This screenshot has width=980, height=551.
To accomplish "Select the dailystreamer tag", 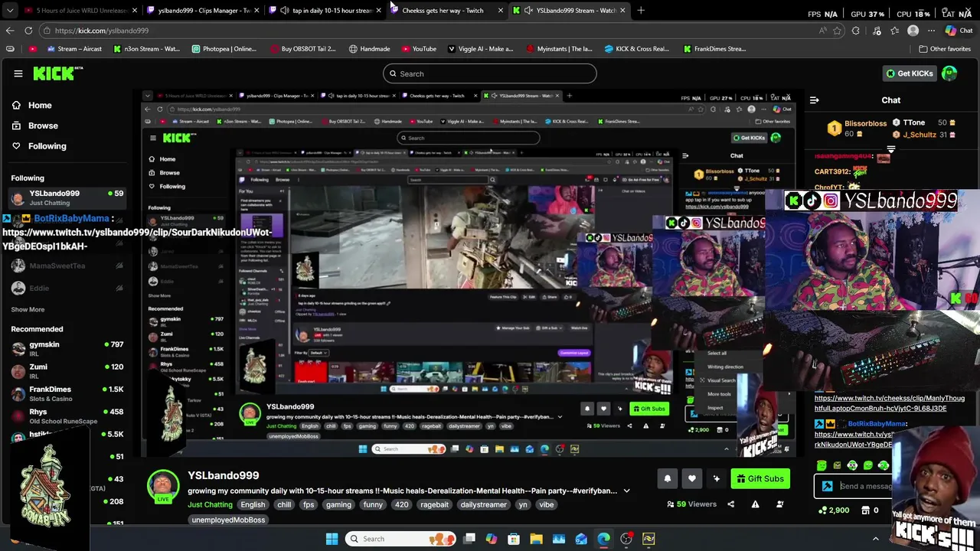I will pos(483,505).
